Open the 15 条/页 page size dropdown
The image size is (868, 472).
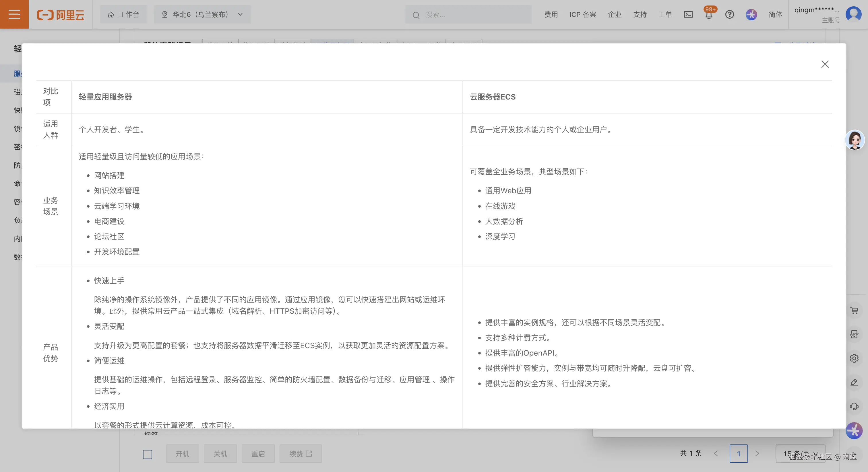click(800, 453)
